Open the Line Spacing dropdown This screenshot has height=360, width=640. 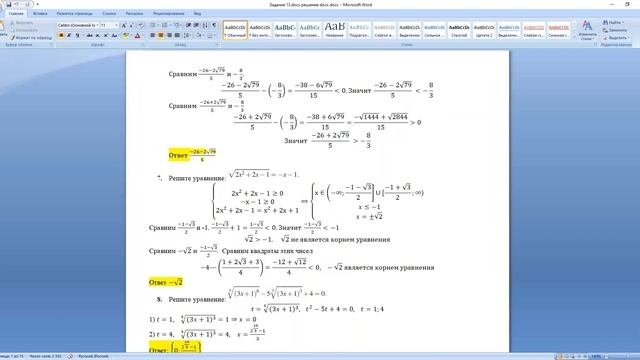pos(187,36)
